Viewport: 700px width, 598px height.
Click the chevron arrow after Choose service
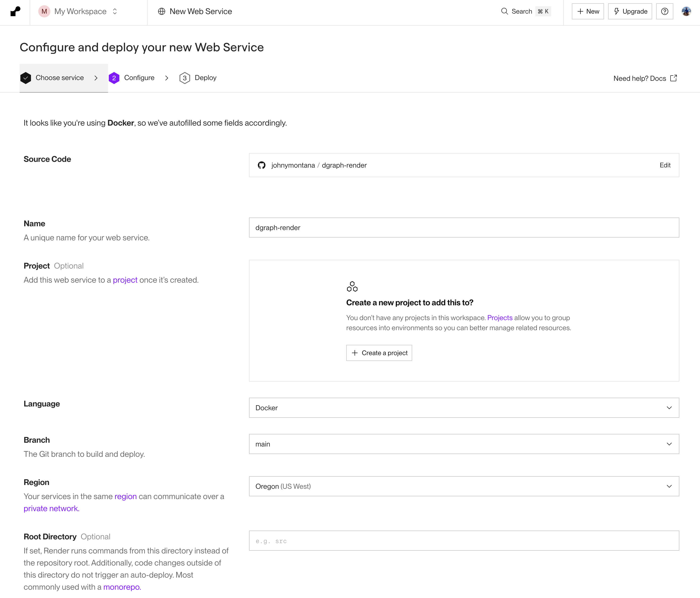[96, 78]
